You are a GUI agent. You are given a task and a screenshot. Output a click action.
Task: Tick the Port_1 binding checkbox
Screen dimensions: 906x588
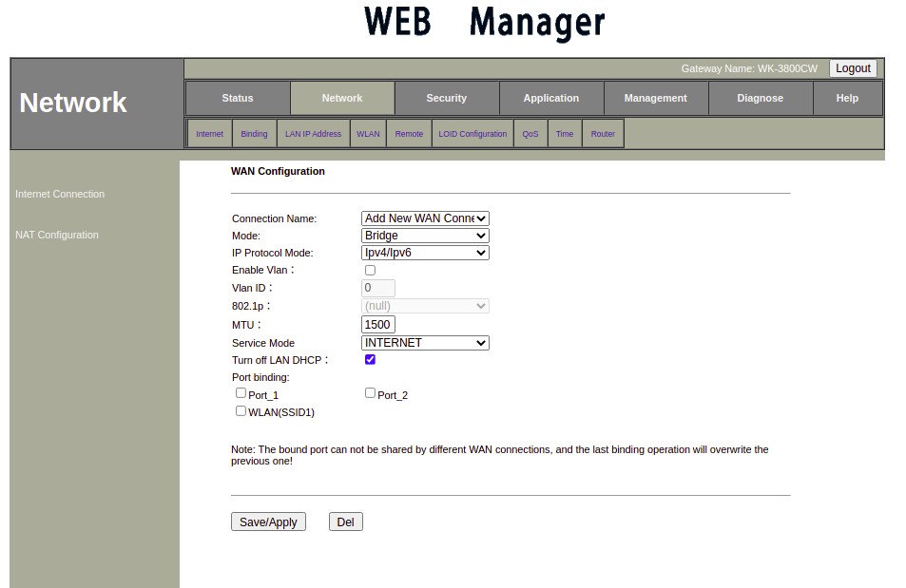[x=241, y=393]
